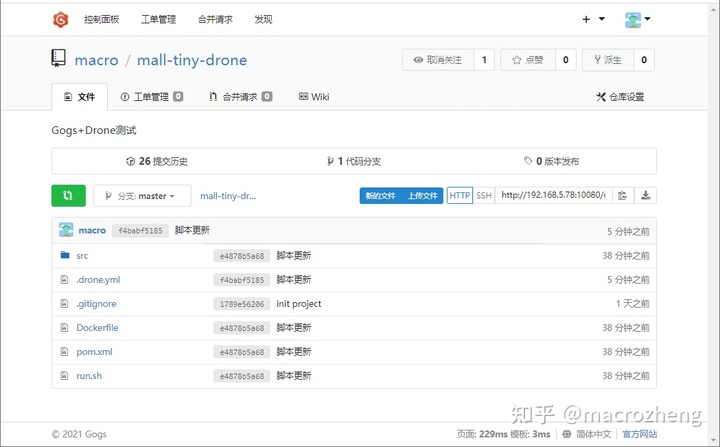The image size is (720, 447).
Task: Open the src folder
Action: point(82,256)
